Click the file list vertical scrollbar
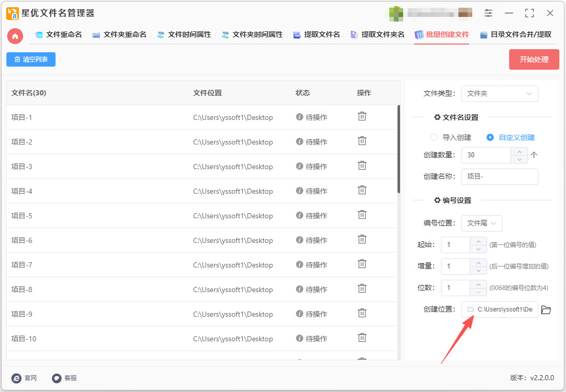Image resolution: width=566 pixels, height=392 pixels. tap(399, 149)
